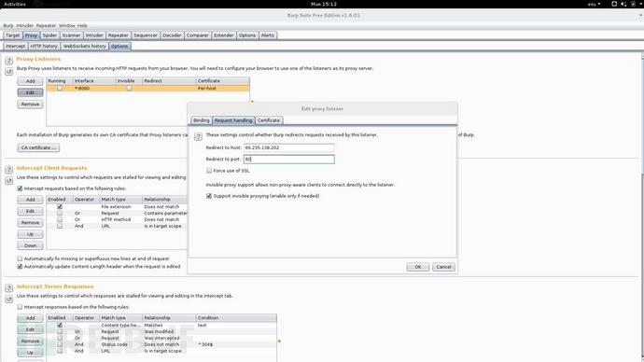The image size is (644, 362).
Task: Open help icon for Intercept Server Responses
Action: pos(9,288)
